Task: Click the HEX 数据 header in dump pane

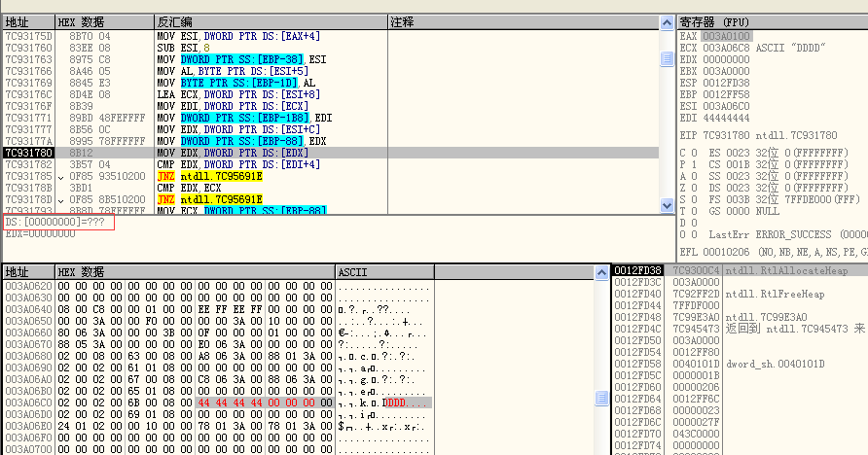Action: (x=81, y=271)
